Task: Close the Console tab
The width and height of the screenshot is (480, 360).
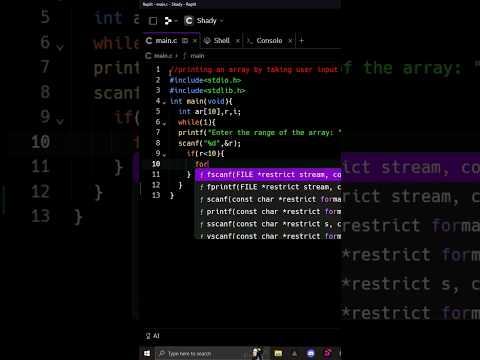Action: point(290,41)
